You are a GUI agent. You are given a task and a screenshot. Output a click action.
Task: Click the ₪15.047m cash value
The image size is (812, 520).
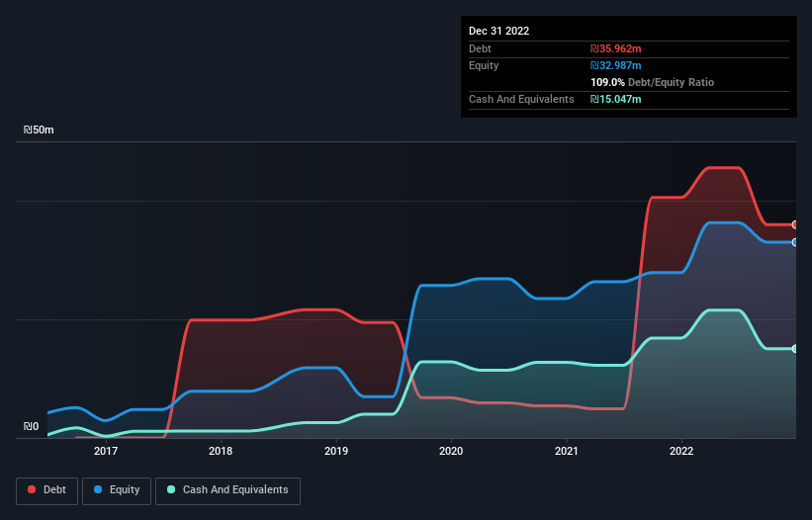point(616,99)
